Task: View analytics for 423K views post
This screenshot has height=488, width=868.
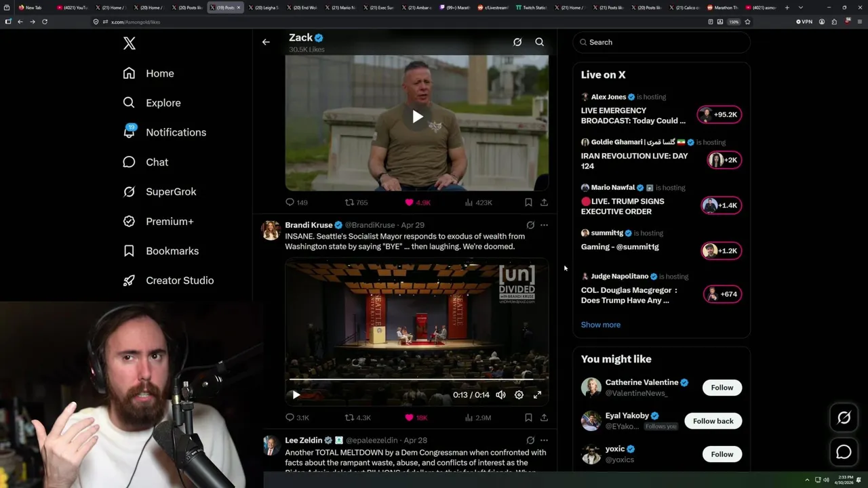Action: [478, 202]
